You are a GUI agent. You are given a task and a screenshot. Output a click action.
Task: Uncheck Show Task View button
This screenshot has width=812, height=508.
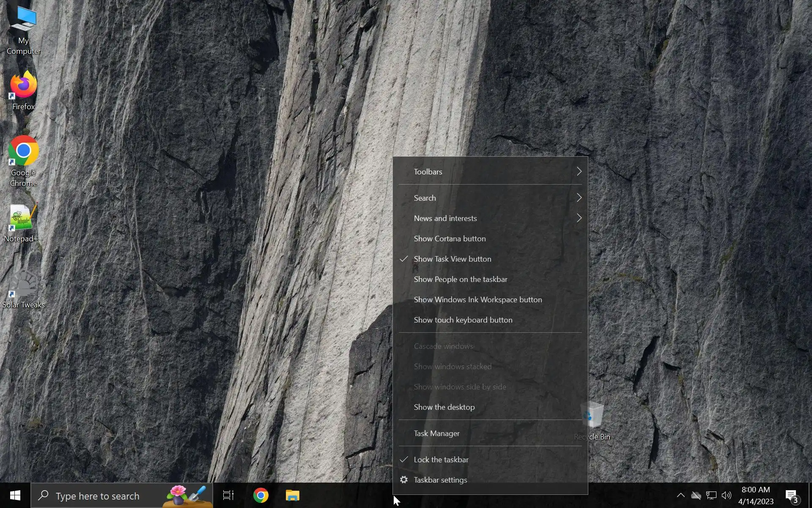452,259
